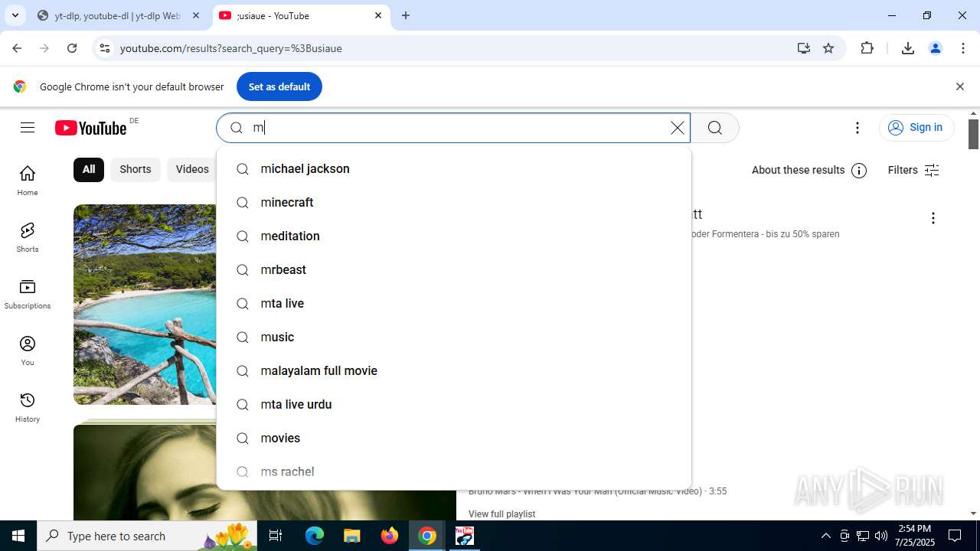Open File Explorer from taskbar
980x551 pixels.
coord(351,536)
